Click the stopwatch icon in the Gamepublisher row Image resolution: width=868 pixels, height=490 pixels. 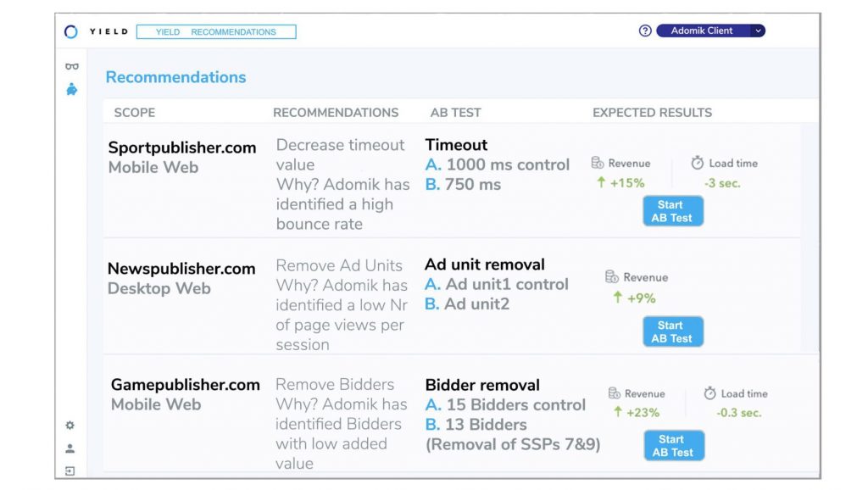(x=710, y=393)
